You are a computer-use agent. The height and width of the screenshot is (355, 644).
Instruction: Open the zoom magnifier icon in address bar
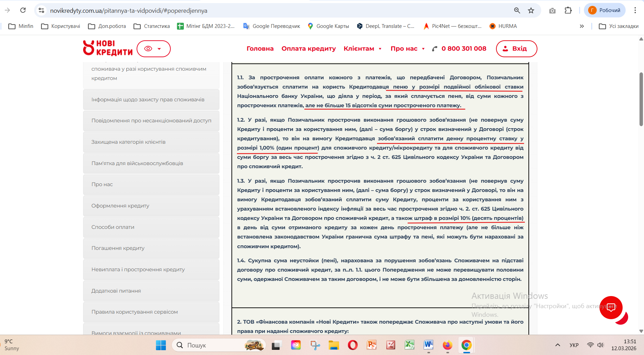517,10
